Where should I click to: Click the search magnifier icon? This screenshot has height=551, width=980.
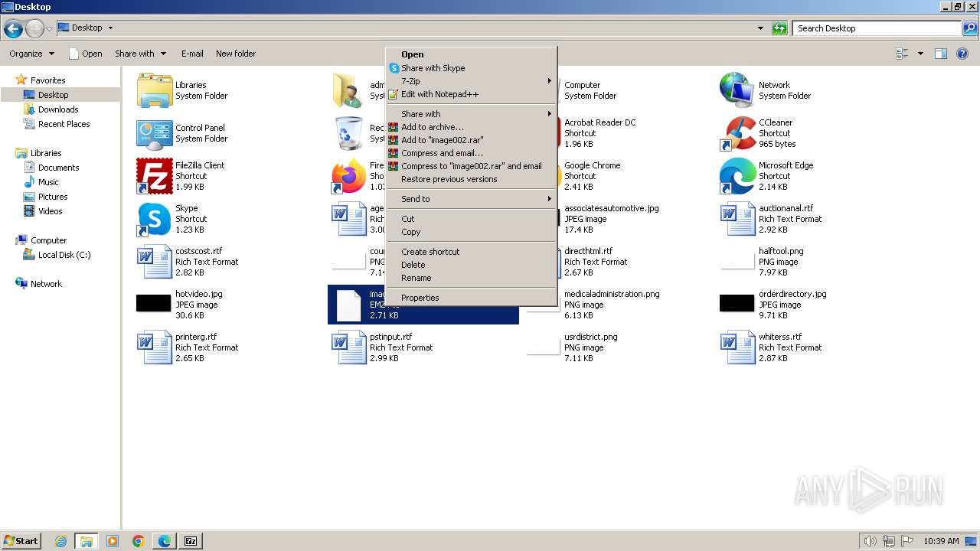970,28
